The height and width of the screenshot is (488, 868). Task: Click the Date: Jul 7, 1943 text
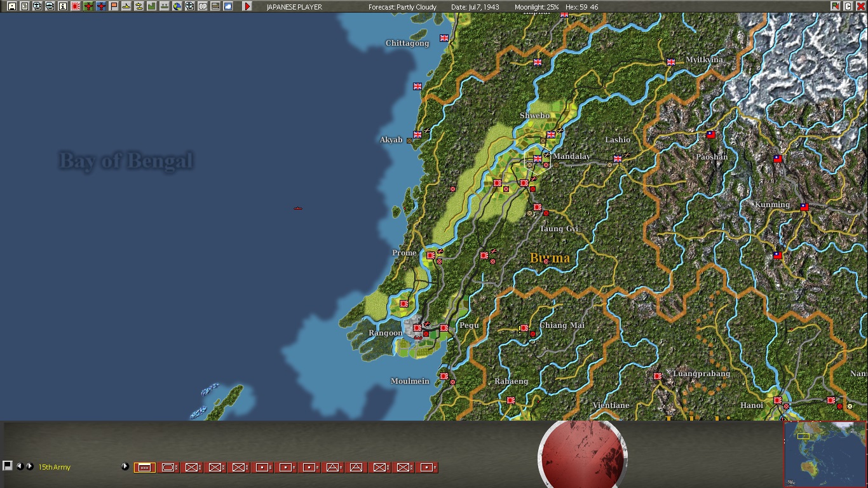(x=475, y=7)
